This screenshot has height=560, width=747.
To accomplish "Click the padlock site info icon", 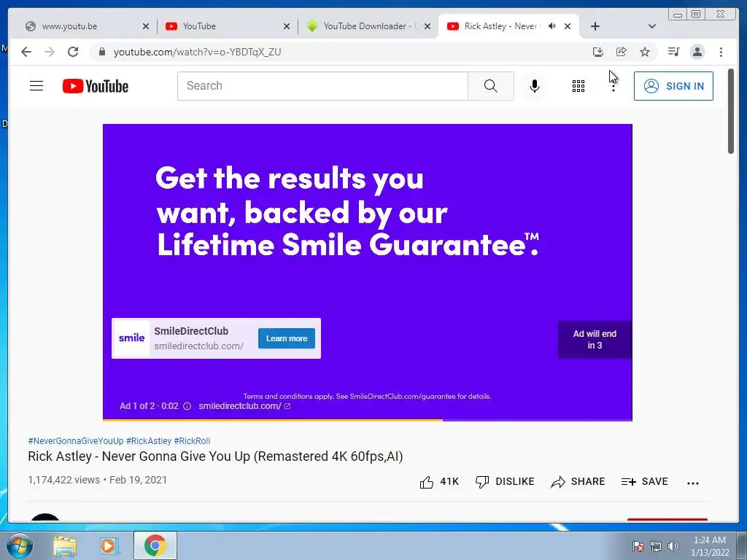I will coord(101,52).
